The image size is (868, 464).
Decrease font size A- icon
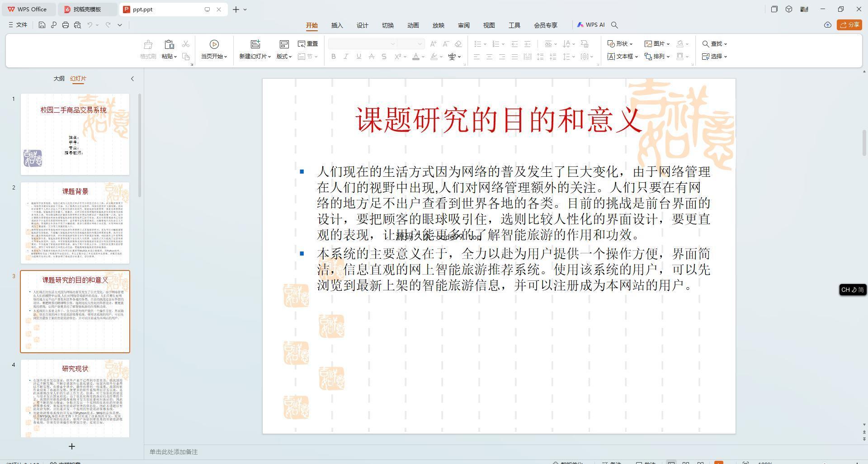click(446, 44)
